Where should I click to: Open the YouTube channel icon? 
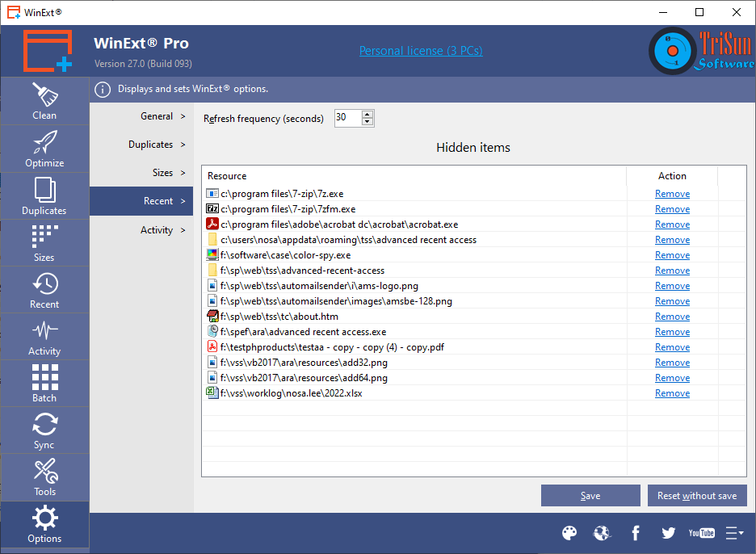click(x=702, y=533)
